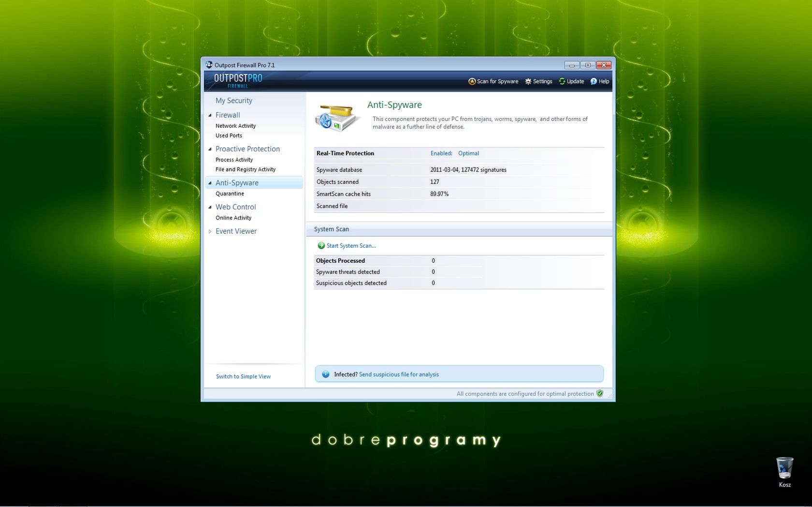Click the System Scan section header

[x=332, y=229]
